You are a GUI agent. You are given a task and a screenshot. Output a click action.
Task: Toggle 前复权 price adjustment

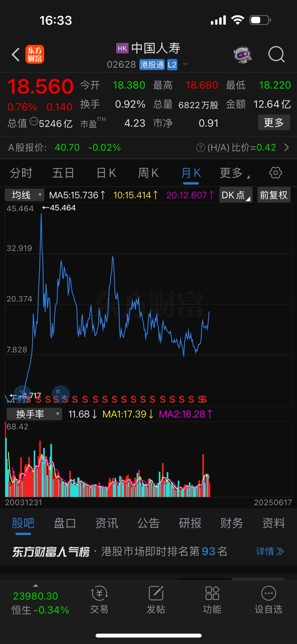coord(274,195)
